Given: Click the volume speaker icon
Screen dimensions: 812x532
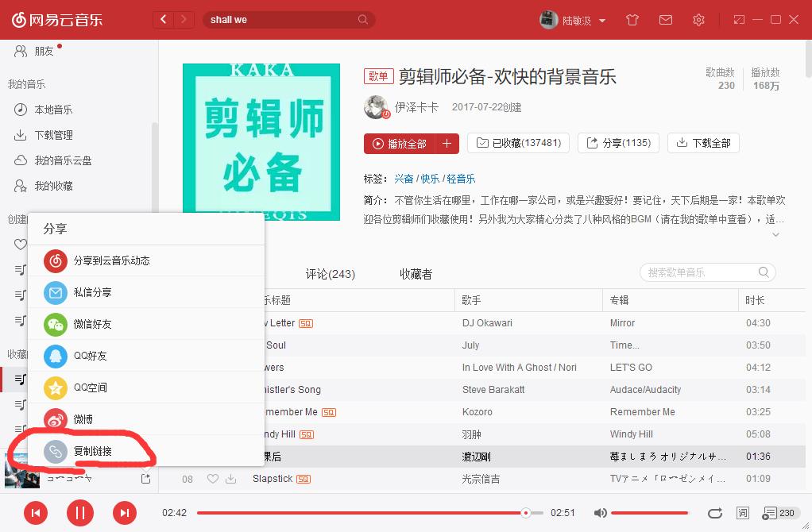Looking at the screenshot, I should click(x=601, y=513).
